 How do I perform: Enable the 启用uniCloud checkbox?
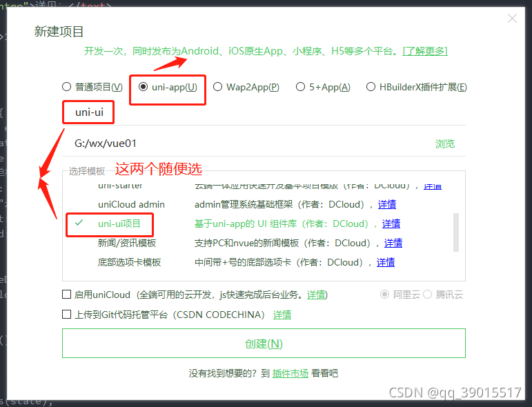coord(66,295)
